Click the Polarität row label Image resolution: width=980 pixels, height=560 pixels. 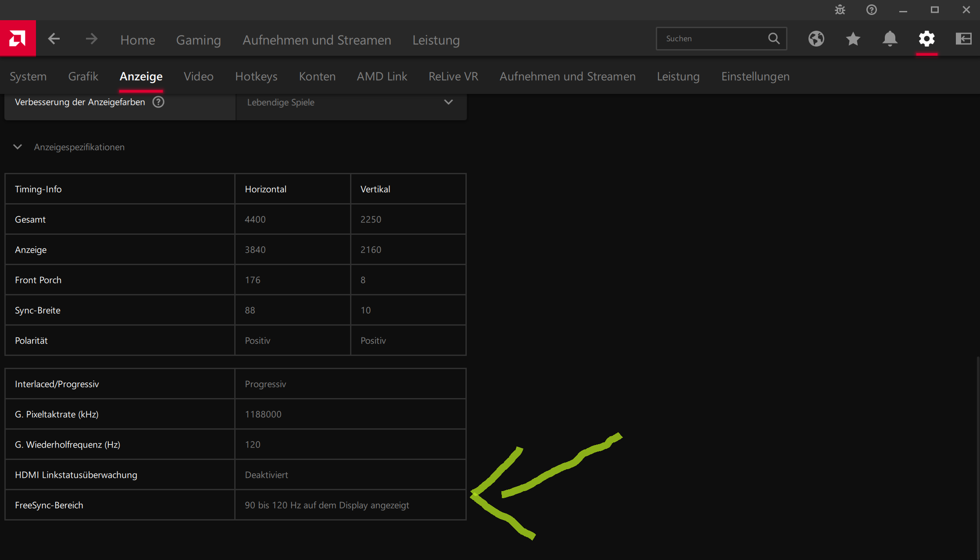tap(31, 341)
